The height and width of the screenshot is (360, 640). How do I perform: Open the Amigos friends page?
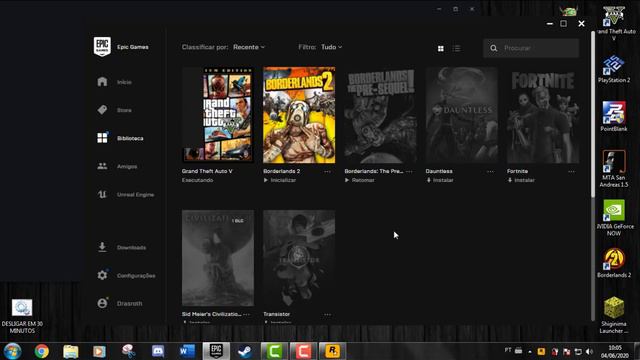click(x=127, y=167)
